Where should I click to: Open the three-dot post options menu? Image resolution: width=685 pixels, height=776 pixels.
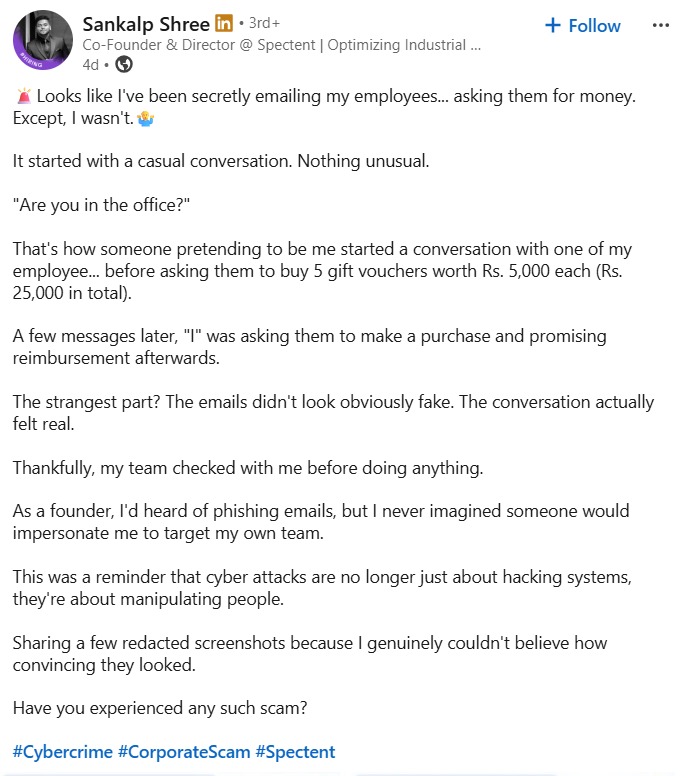pyautogui.click(x=661, y=25)
